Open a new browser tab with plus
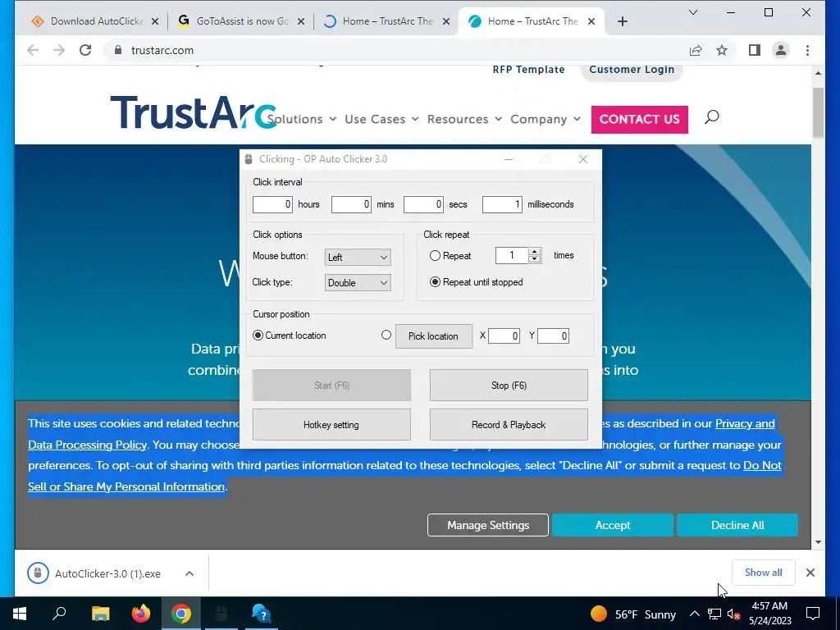This screenshot has height=630, width=840. click(622, 21)
